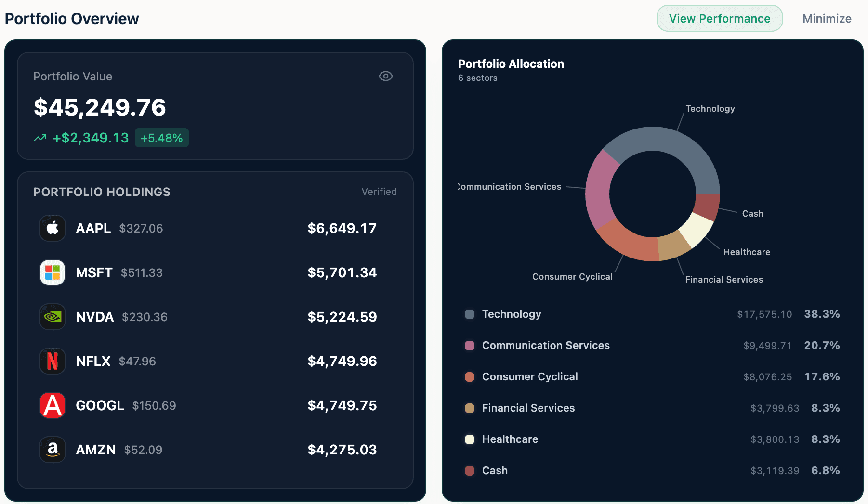Viewport: 868px width, 504px height.
Task: Select the tan Financial Services donut segment
Action: point(673,245)
